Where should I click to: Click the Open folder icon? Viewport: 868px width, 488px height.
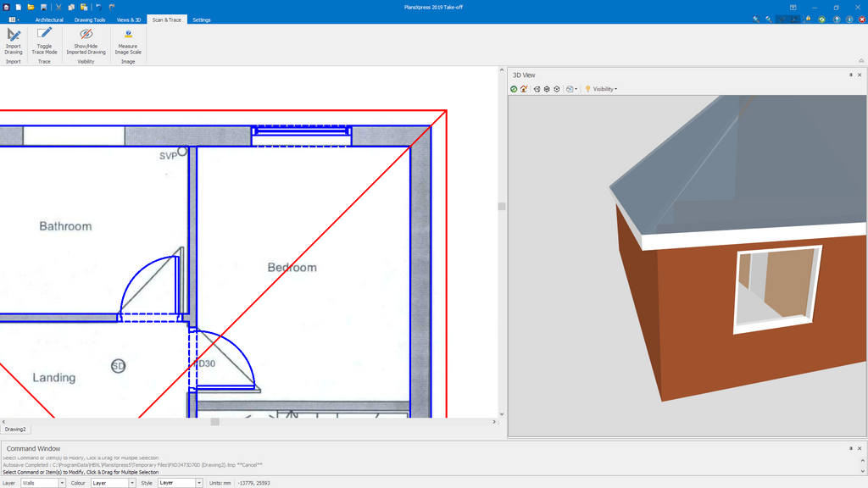[x=31, y=7]
